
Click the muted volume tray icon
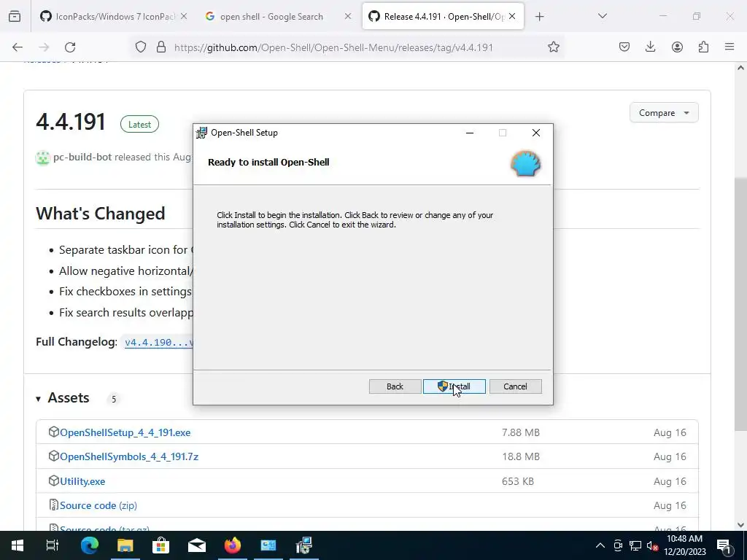pyautogui.click(x=652, y=545)
